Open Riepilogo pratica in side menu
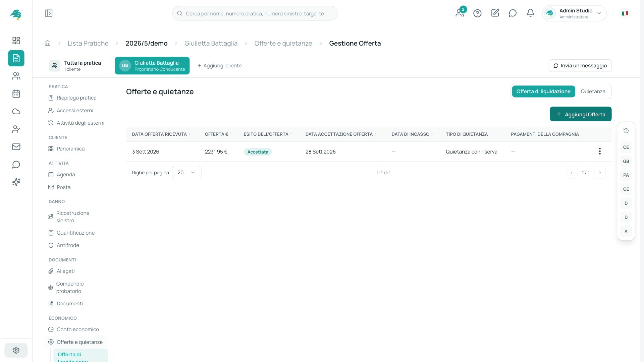The width and height of the screenshot is (644, 362). pos(76,98)
